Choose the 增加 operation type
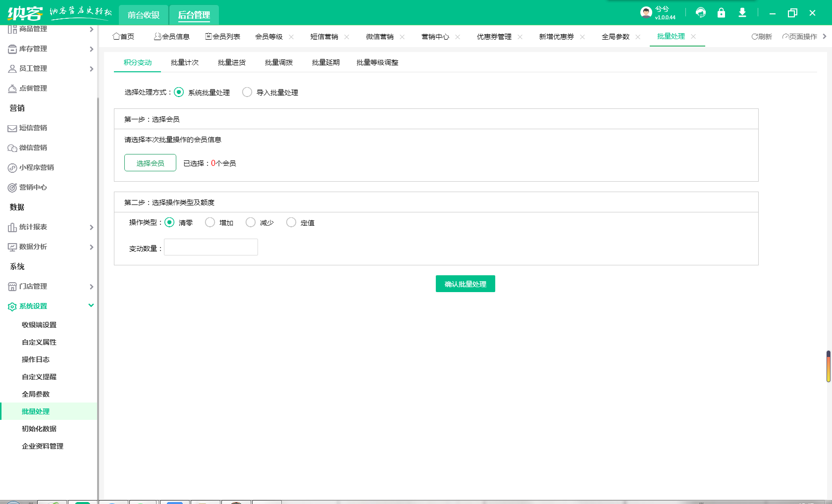Viewport: 832px width, 504px height. point(209,222)
